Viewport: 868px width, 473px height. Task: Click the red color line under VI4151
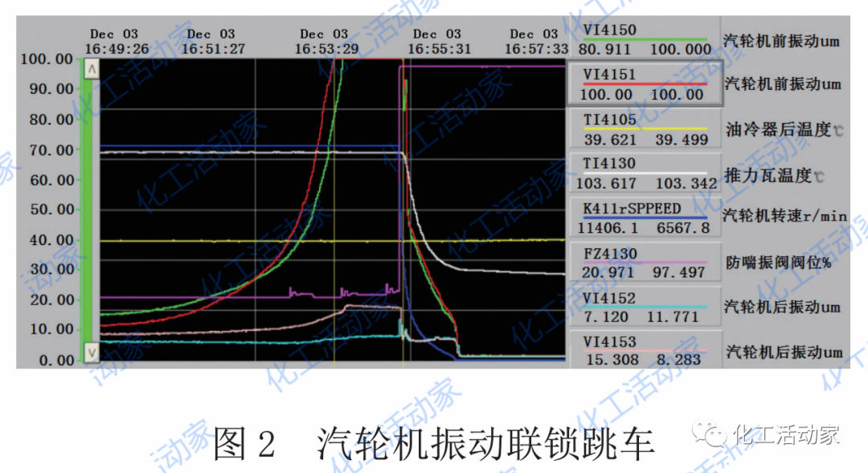coord(645,84)
